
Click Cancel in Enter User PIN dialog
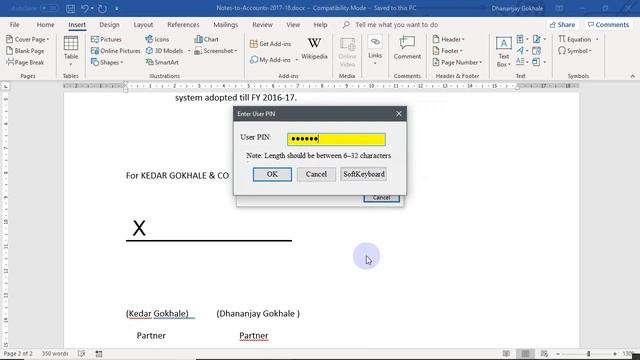coord(316,174)
